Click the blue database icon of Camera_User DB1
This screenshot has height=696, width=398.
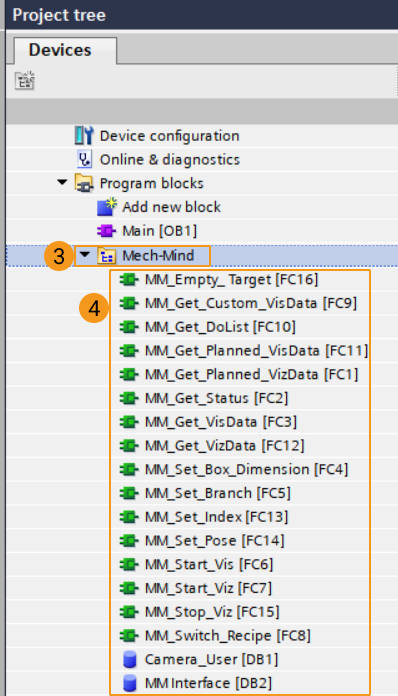coord(130,660)
